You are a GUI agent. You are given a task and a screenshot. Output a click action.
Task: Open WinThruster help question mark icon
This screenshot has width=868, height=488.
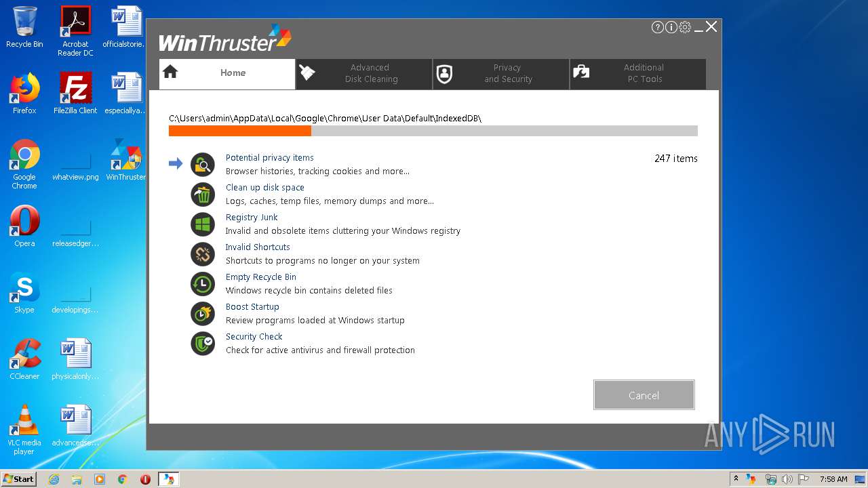(x=657, y=27)
